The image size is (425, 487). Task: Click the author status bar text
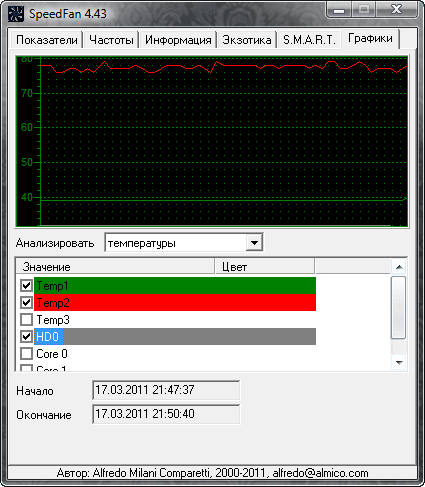pos(212,473)
